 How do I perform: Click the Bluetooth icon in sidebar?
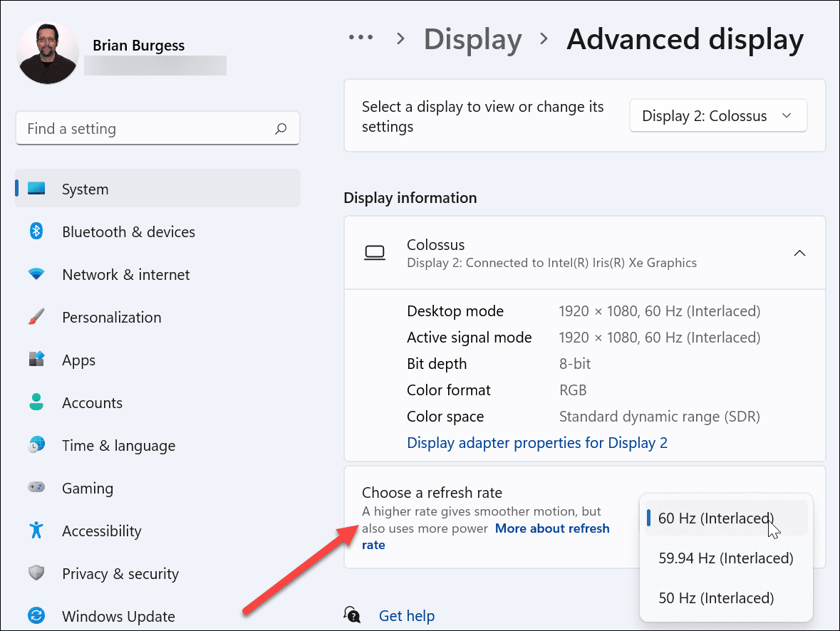click(x=36, y=231)
